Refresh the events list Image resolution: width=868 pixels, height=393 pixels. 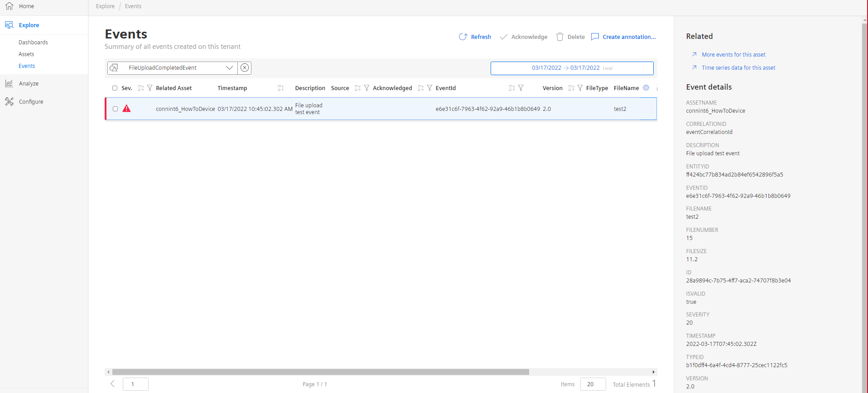(481, 37)
